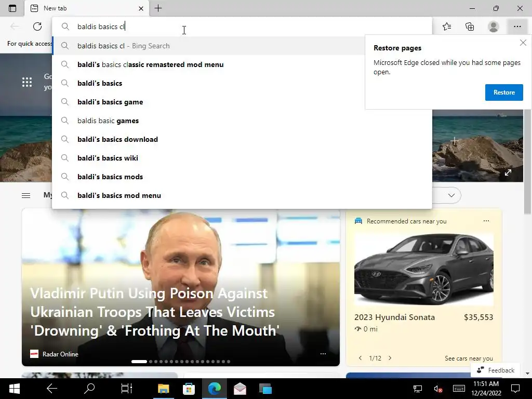Image resolution: width=532 pixels, height=399 pixels.
Task: Pick suggestion 'baldi's basics wiki'
Action: click(x=242, y=158)
